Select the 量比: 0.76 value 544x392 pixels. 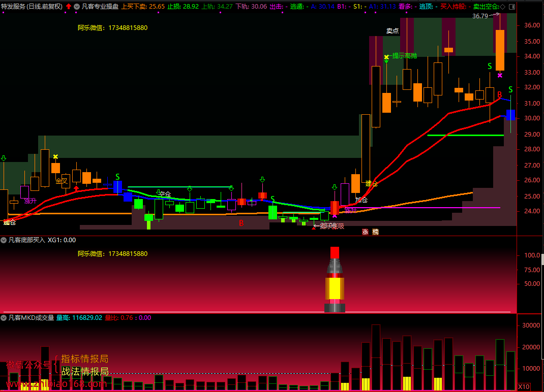pos(119,317)
